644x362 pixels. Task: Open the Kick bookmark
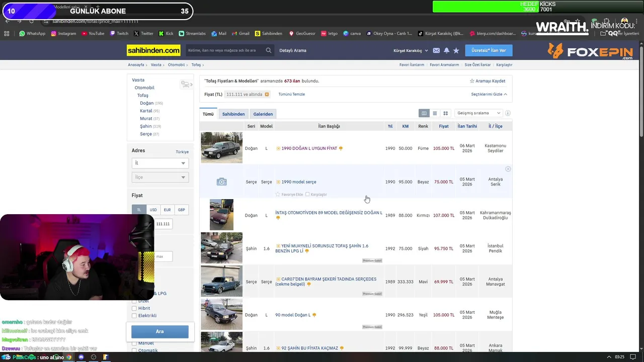coord(166,34)
